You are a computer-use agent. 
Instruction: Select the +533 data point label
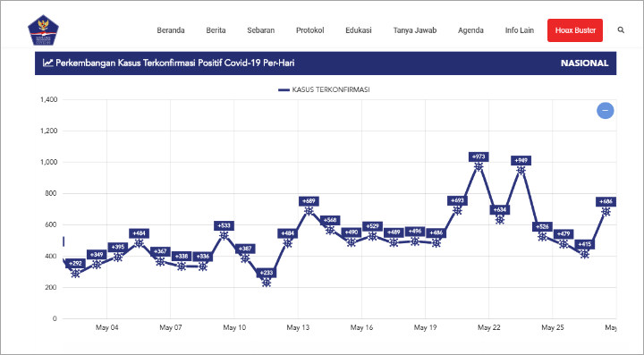pyautogui.click(x=224, y=225)
